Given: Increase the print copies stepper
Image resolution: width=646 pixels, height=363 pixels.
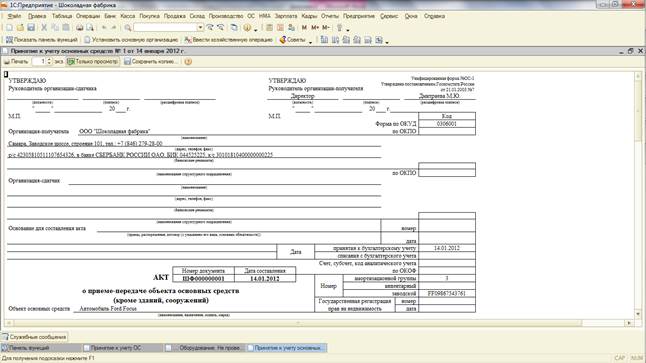Looking at the screenshot, I should point(49,60).
